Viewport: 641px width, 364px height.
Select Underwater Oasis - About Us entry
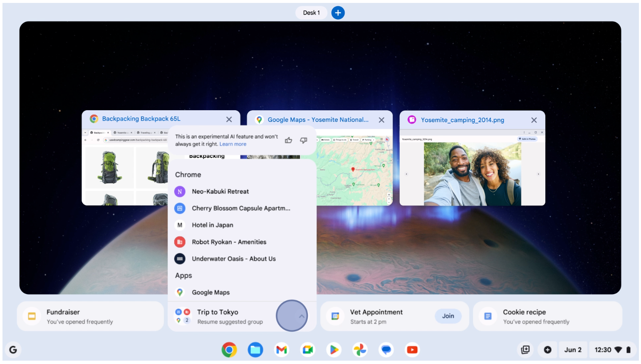[233, 259]
